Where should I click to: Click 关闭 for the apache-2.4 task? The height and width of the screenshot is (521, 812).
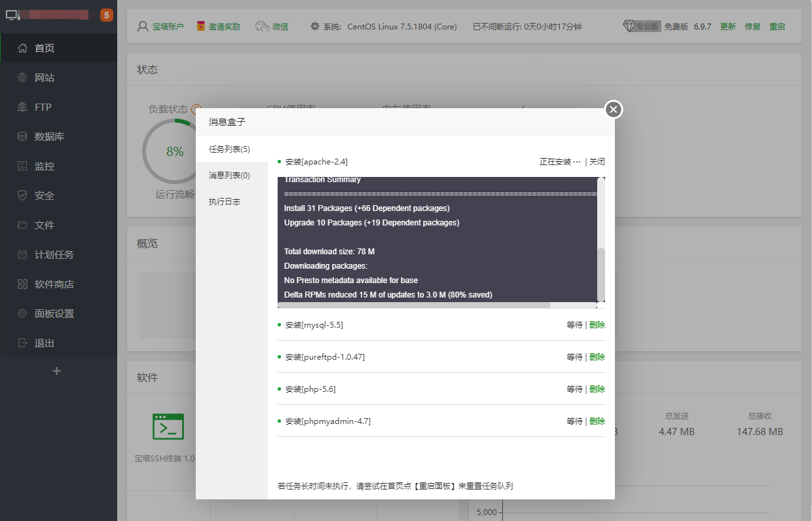coord(597,162)
